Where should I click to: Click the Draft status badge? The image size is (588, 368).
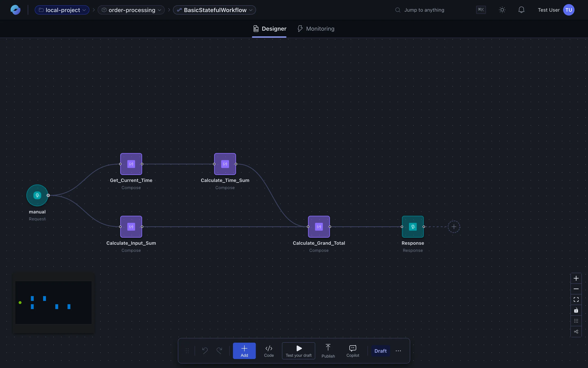pos(381,351)
